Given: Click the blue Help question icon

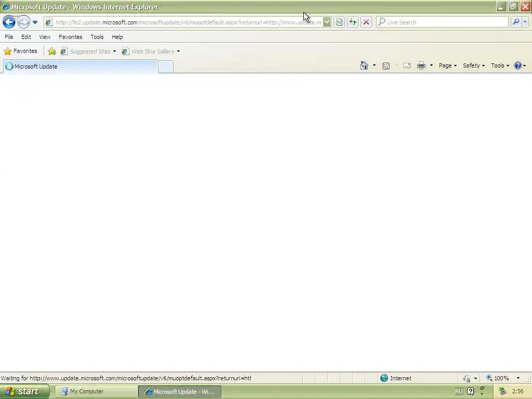Looking at the screenshot, I should pos(518,65).
